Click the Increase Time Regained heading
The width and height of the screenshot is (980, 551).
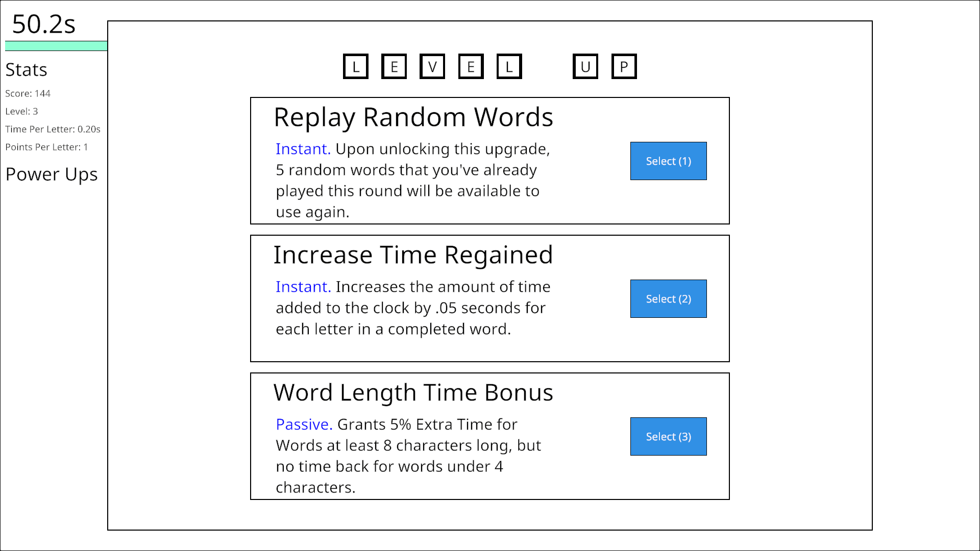413,255
